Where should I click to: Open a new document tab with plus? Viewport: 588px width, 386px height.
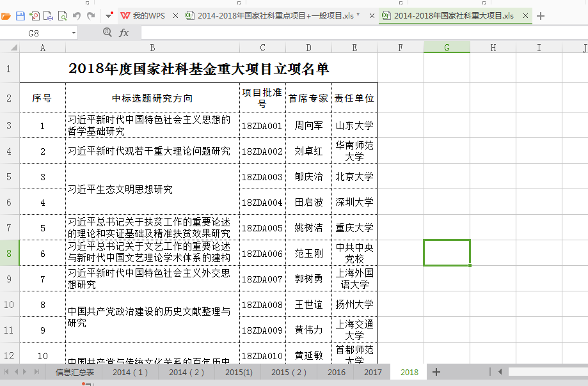[x=541, y=16]
